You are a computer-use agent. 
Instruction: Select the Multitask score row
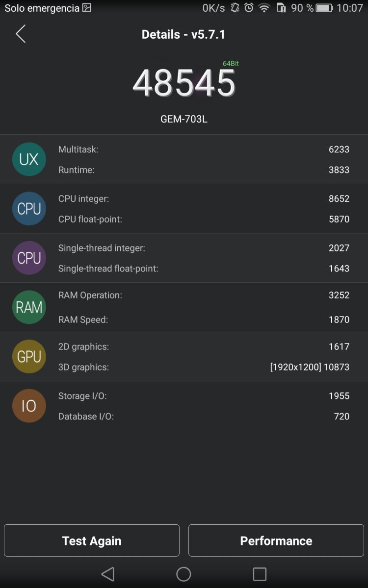[x=204, y=149]
